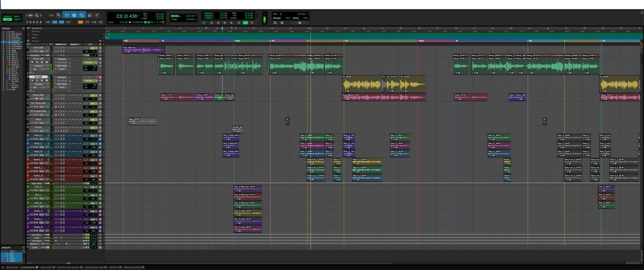Screen dimensions: 644x270
Task: Select the Grabber hand tool
Action: pos(81,15)
